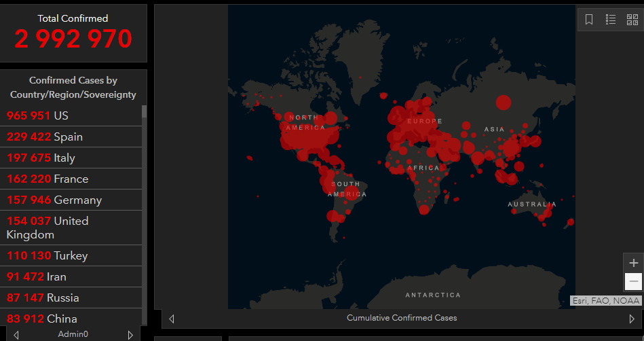Viewport: 644px width, 341px height.
Task: Select the Cumulative Confirmed Cases tab
Action: click(402, 318)
